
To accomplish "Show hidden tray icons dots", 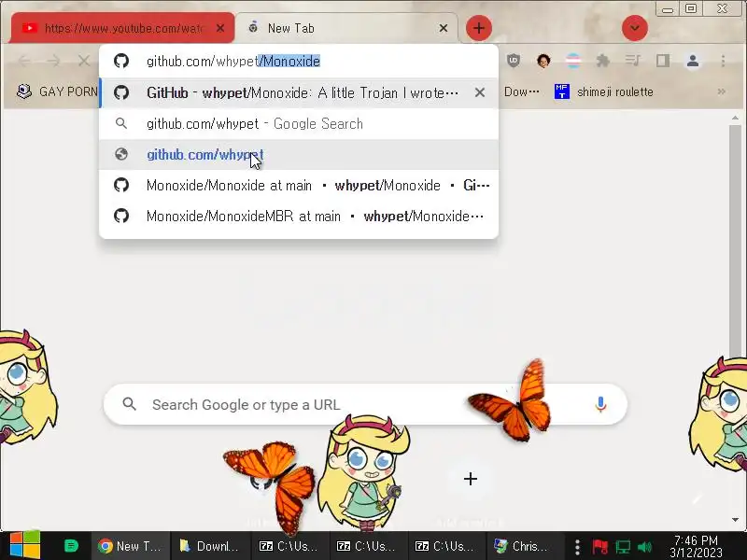I will tap(577, 547).
